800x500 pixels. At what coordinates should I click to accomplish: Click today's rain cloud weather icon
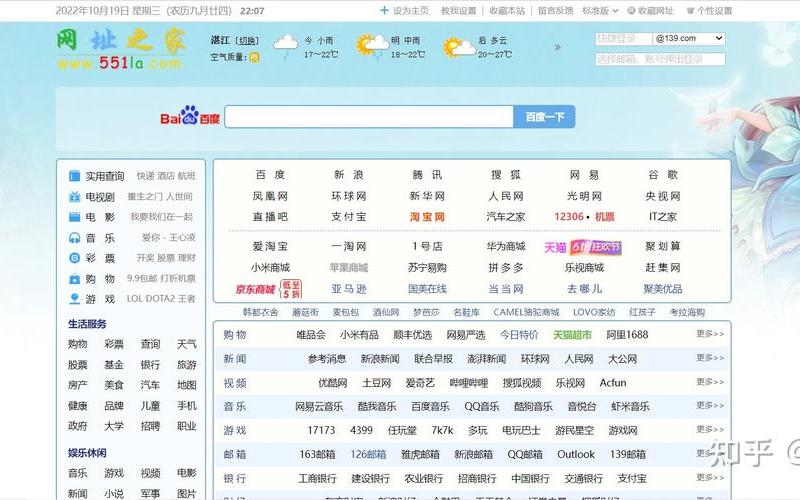[x=286, y=46]
